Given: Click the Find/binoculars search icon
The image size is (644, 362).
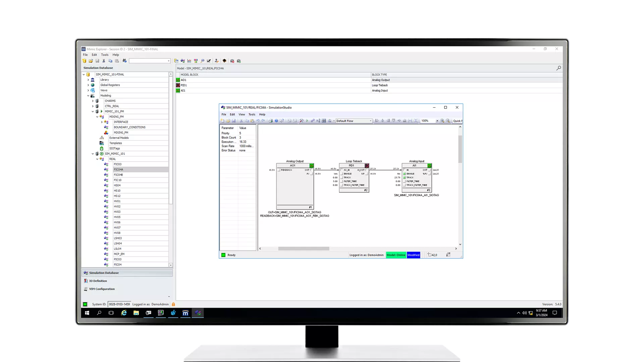Looking at the screenshot, I should (124, 61).
